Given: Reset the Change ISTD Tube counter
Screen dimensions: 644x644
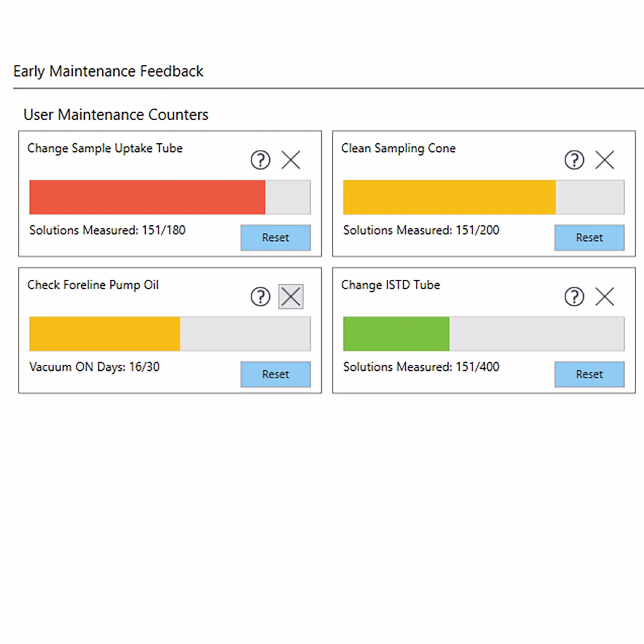Looking at the screenshot, I should (x=589, y=374).
